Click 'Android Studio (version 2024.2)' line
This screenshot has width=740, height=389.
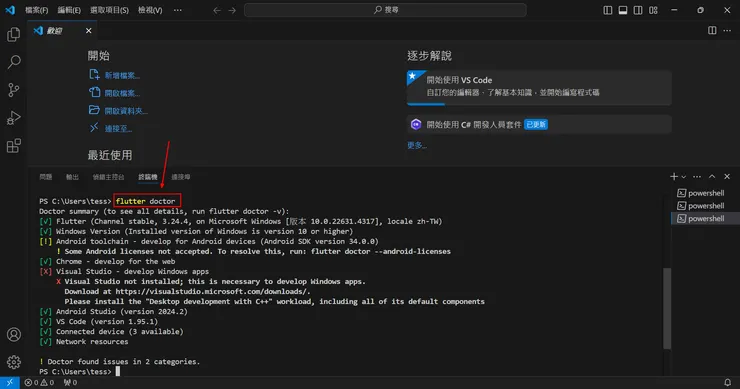[113, 312]
